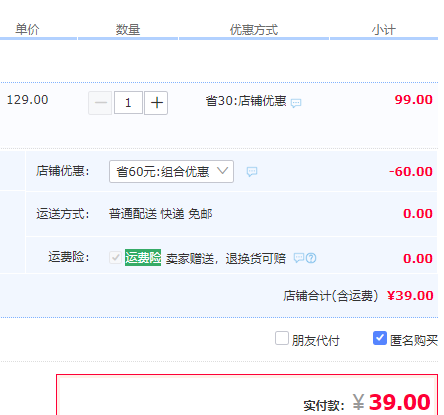Uncheck the 匿名购买 checkbox
This screenshot has height=415, width=444.
point(380,338)
